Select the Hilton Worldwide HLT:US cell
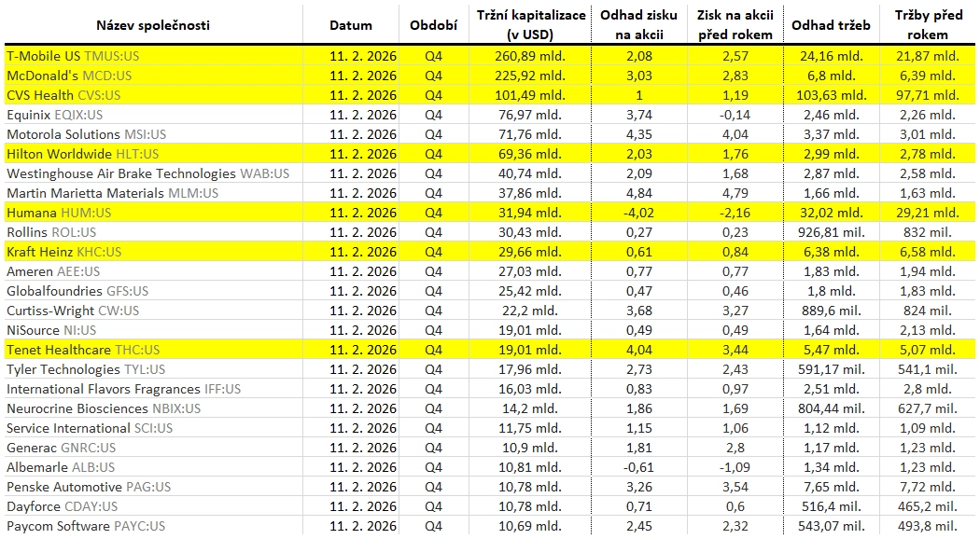This screenshot has width=980, height=539. pyautogui.click(x=82, y=154)
